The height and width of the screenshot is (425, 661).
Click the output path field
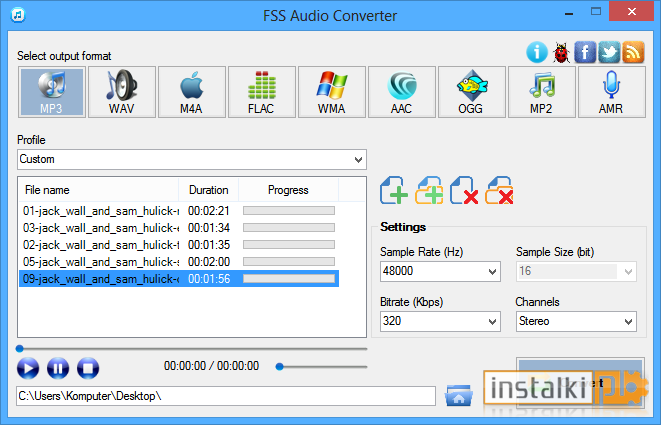[226, 396]
